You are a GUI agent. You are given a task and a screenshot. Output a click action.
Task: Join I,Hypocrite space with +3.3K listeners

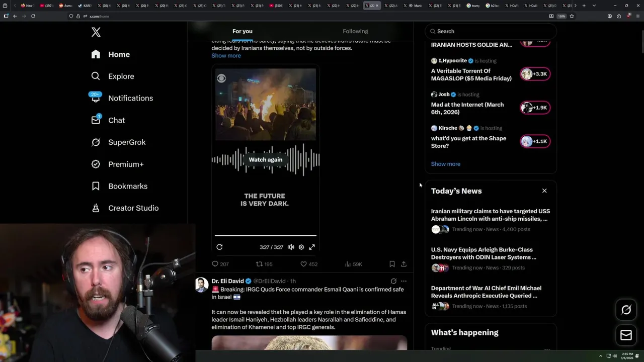(535, 74)
